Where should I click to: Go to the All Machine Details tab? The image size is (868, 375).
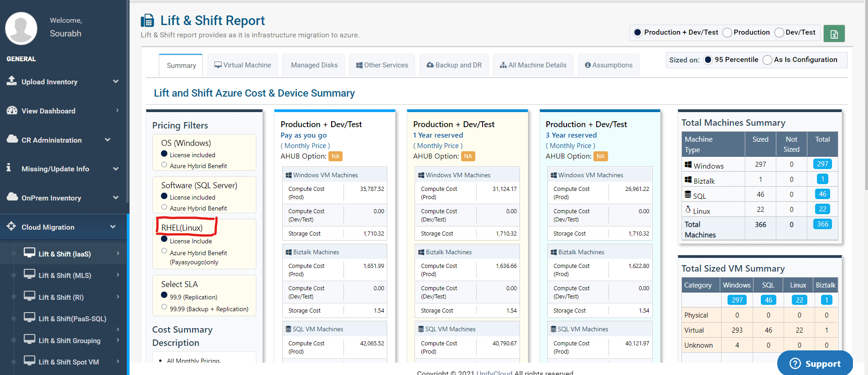pos(533,65)
